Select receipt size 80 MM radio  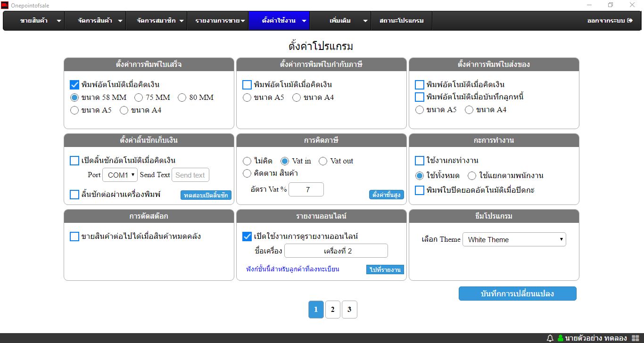(182, 98)
